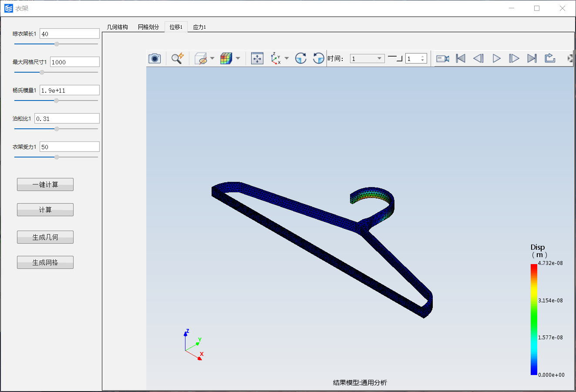Click the hide-object box icon
This screenshot has height=392, width=576.
point(201,58)
